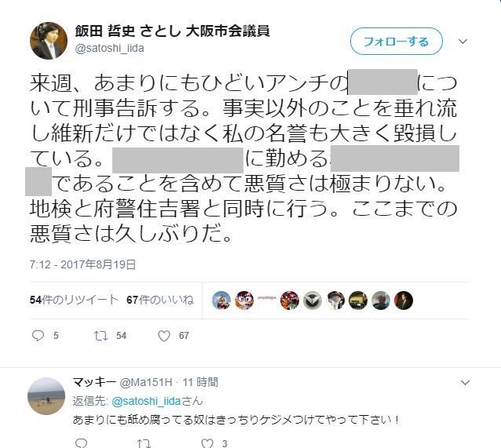
Task: Click the retweet icon showing 54
Action: [101, 336]
